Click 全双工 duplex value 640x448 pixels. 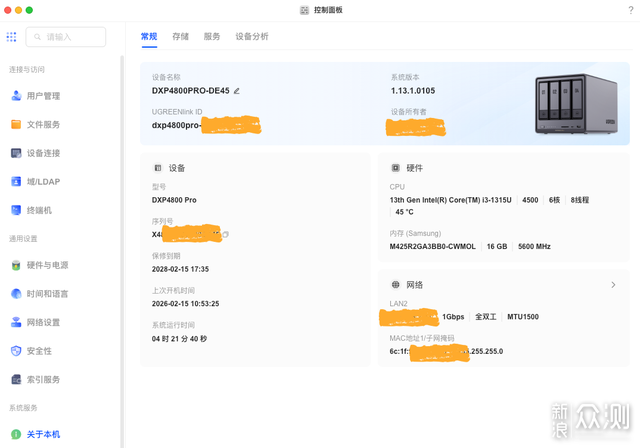486,317
